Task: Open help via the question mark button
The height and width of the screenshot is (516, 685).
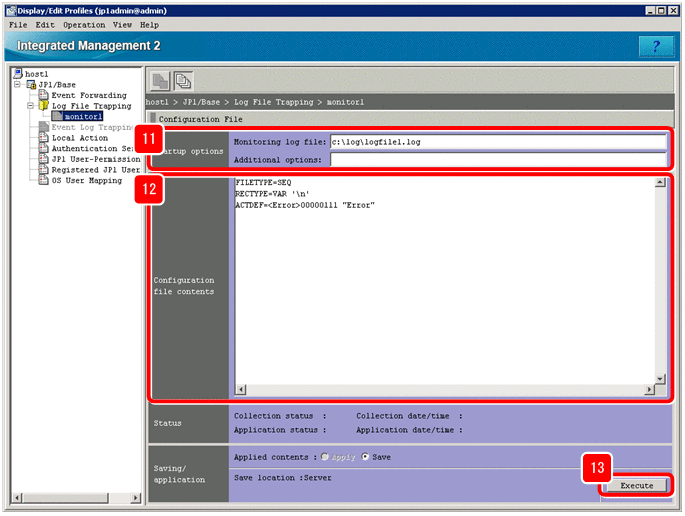Action: click(654, 47)
